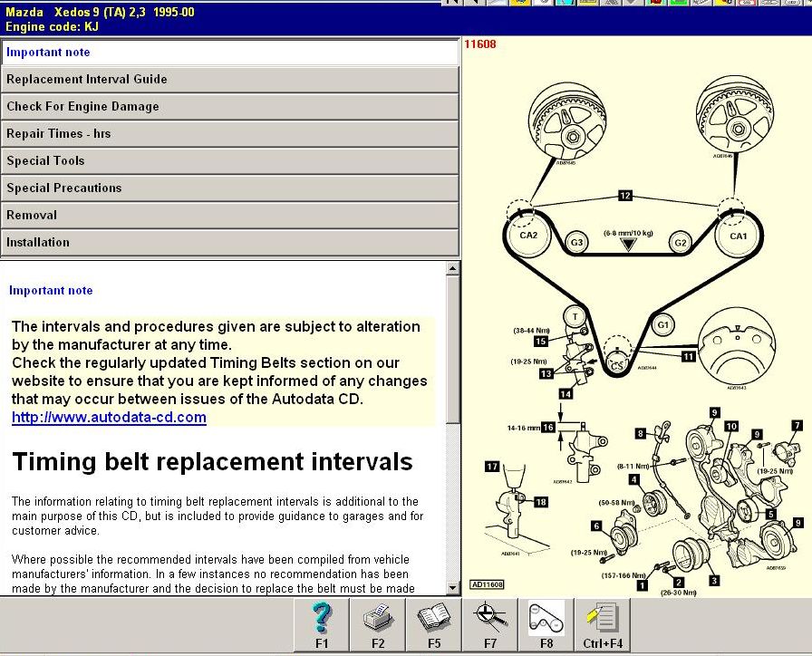Viewport: 812px width, 656px height.
Task: Click callout number 10 on the diagram
Action: tap(731, 426)
